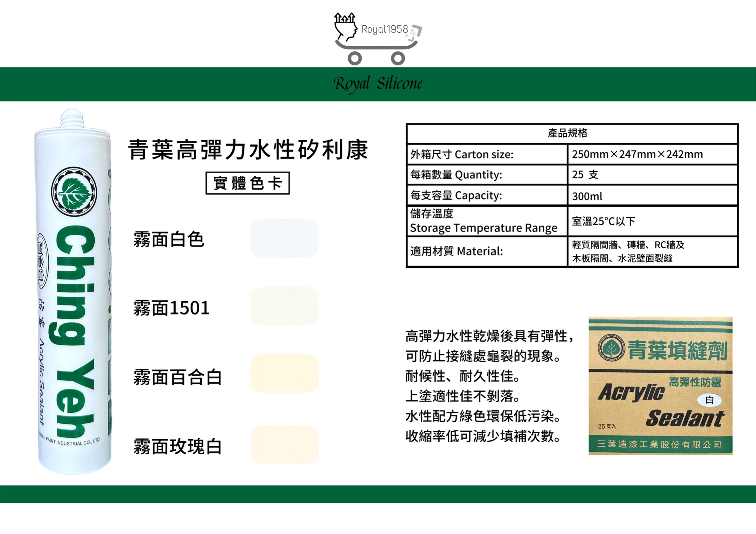
Task: Click the line 水性配方綠色環保低污染
Action: tap(483, 416)
